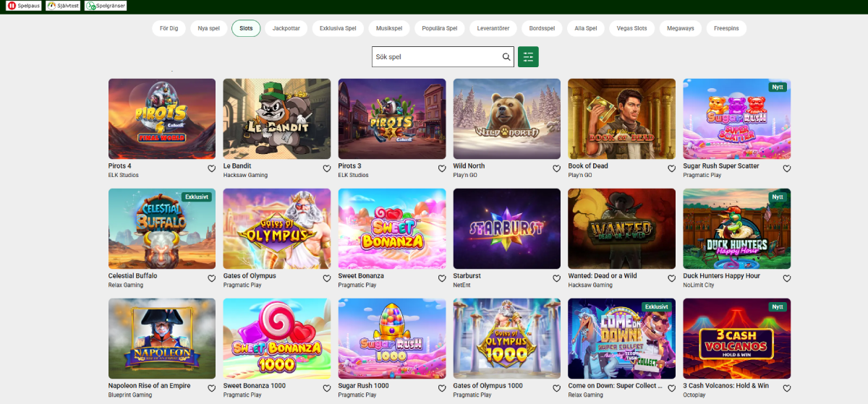The image size is (868, 404).
Task: Click the Book of Dead title text
Action: 588,166
